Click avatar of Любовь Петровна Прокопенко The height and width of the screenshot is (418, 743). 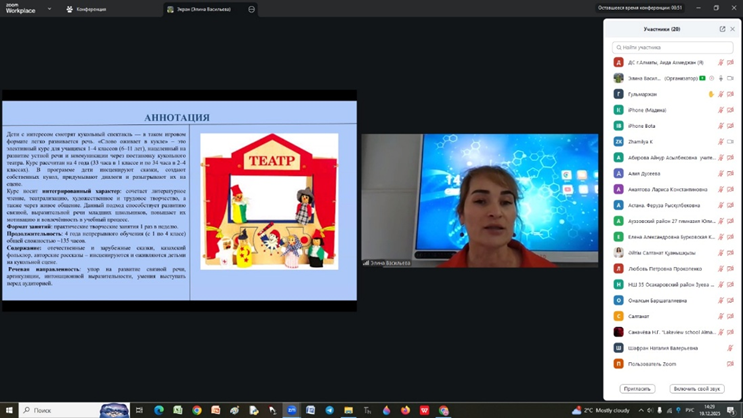pyautogui.click(x=619, y=268)
